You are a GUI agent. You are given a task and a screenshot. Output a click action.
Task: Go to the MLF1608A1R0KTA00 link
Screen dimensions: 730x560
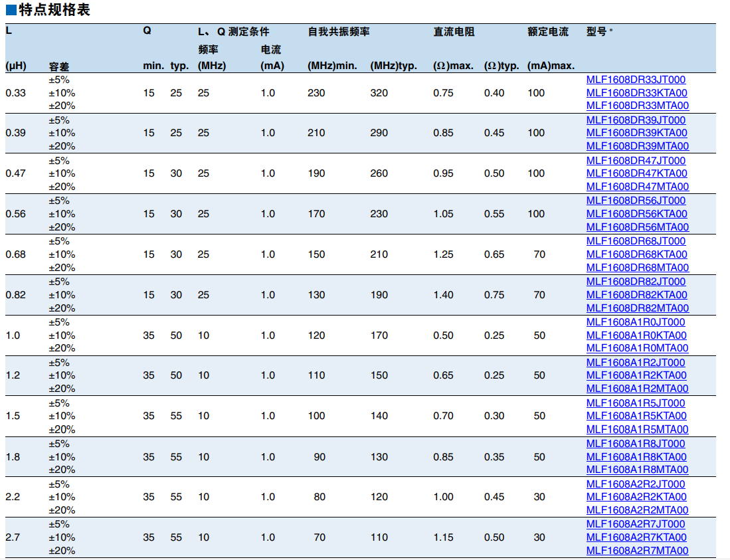point(636,335)
